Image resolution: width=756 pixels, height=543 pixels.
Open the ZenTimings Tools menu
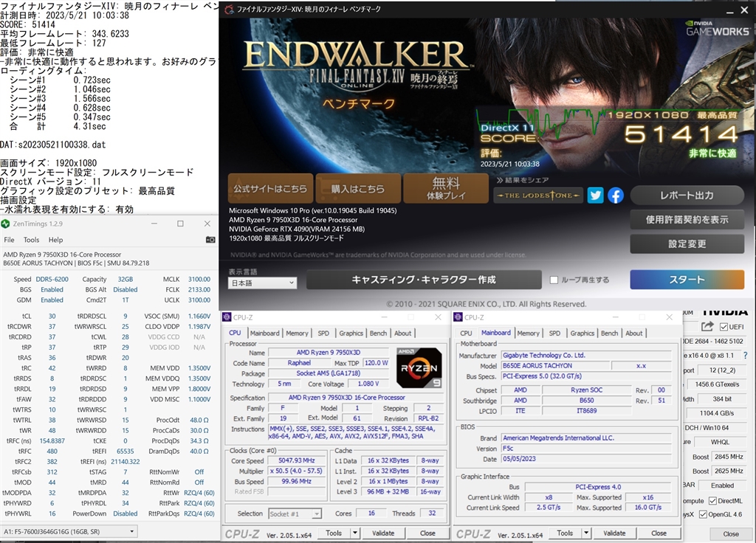[31, 240]
